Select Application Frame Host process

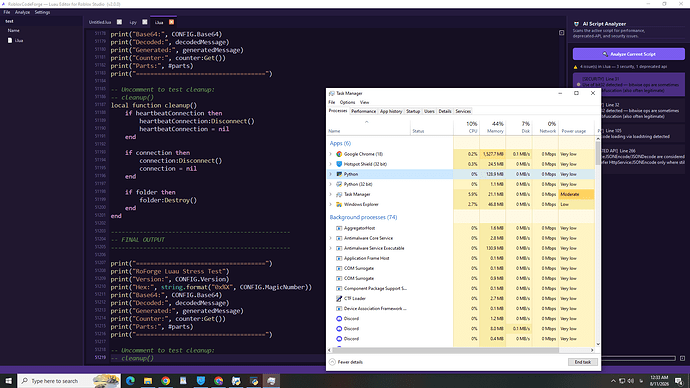pyautogui.click(x=461, y=258)
